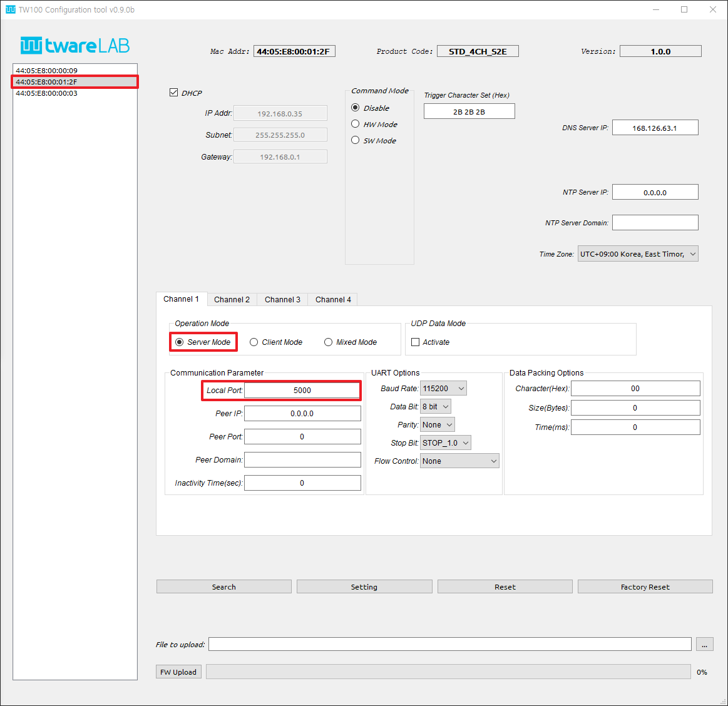Viewport: 728px width, 706px height.
Task: Switch to the Channel 4 tab
Action: 332,299
